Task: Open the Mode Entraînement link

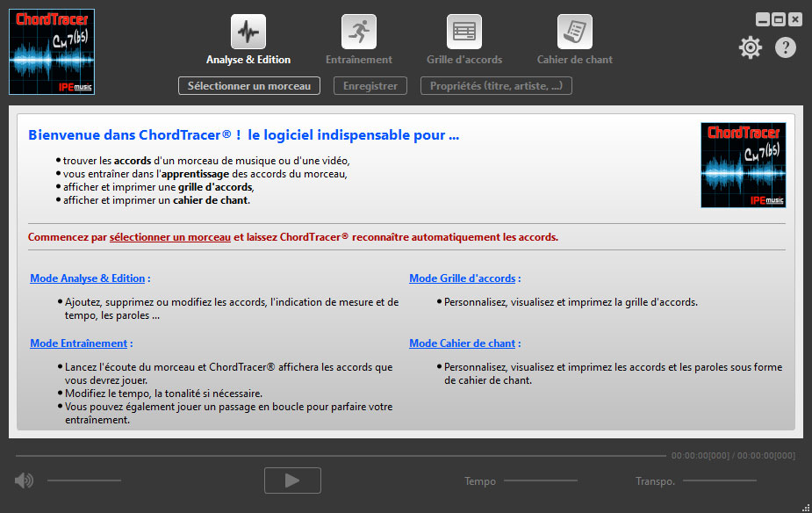Action: 79,343
